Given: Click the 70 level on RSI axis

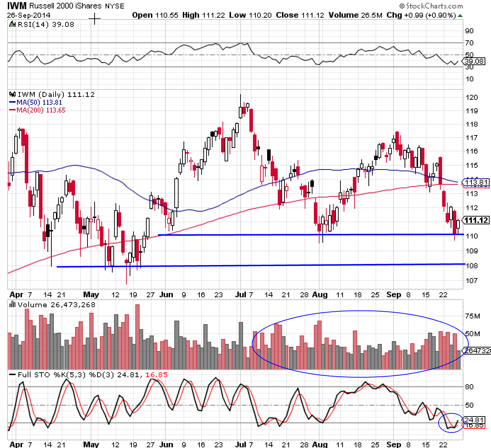Looking at the screenshot, I should pyautogui.click(x=469, y=43).
